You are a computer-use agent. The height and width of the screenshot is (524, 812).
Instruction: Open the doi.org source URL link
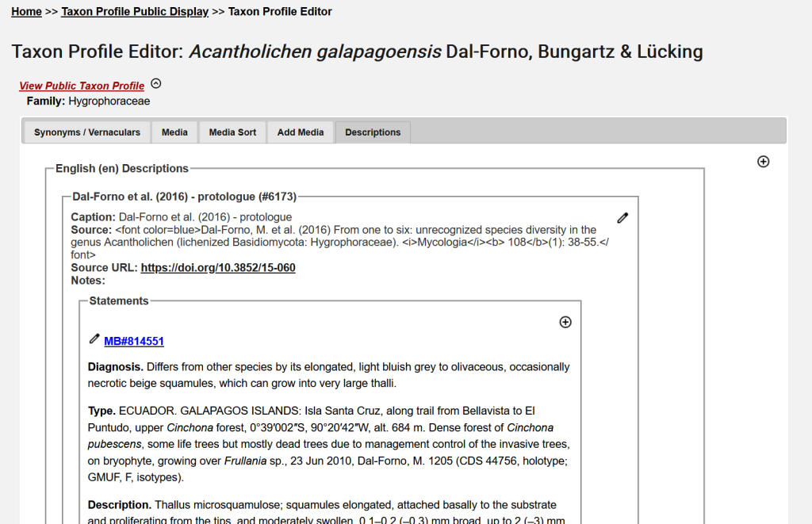click(218, 268)
